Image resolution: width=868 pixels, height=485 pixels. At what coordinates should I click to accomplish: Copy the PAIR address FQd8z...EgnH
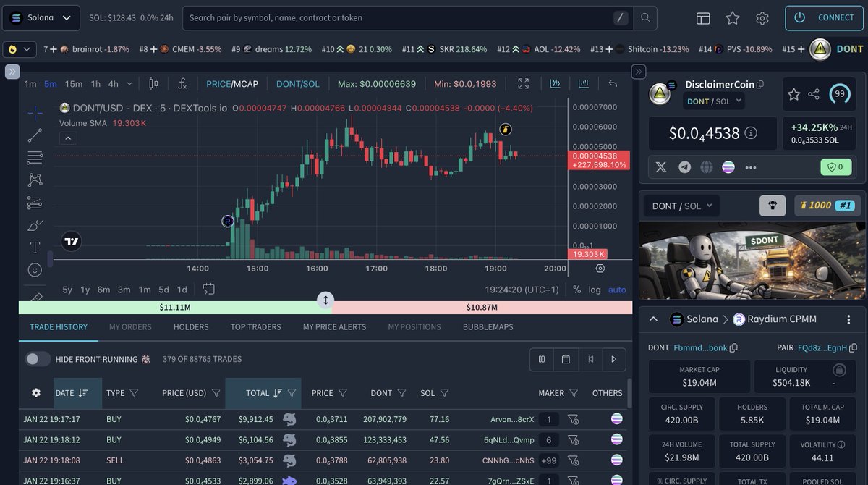(854, 348)
